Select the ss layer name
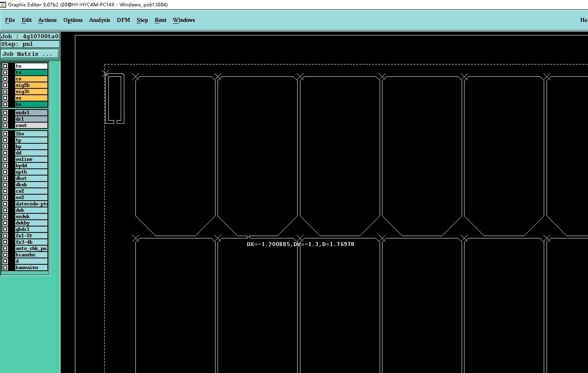This screenshot has height=373, width=588. (31, 98)
